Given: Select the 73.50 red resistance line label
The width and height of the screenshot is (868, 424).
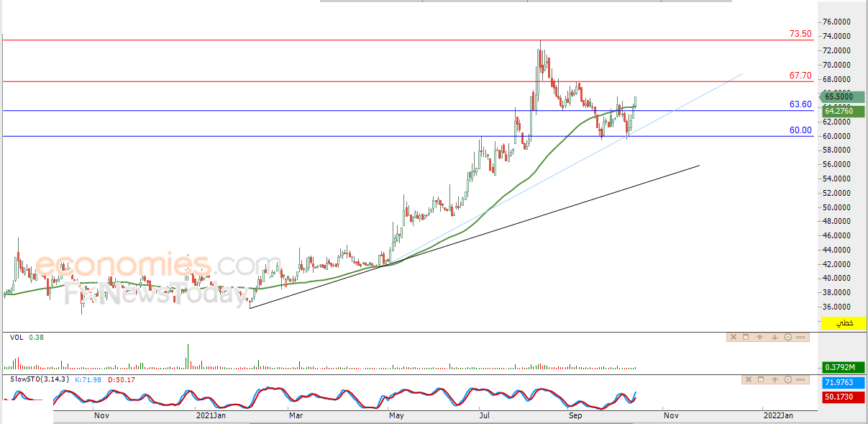Looking at the screenshot, I should (800, 34).
